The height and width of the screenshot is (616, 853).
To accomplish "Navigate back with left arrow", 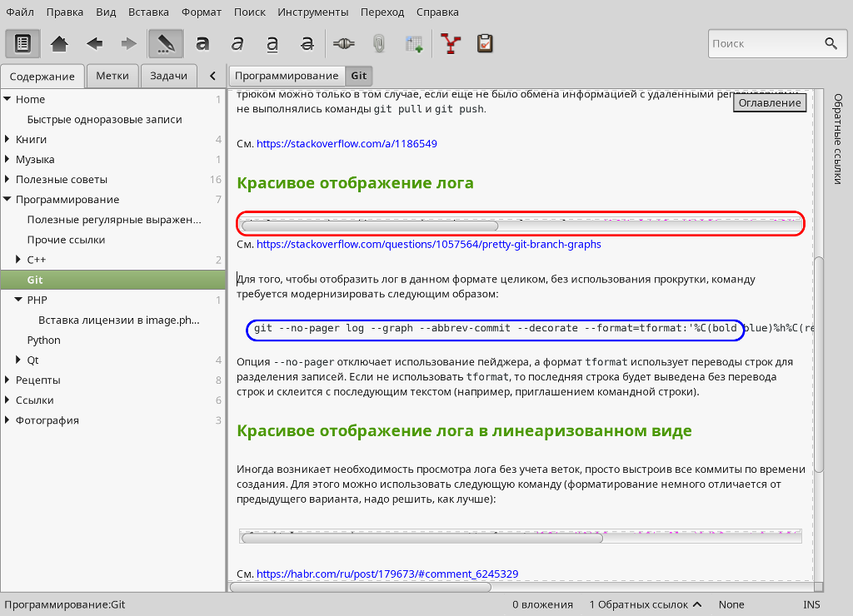I will tap(94, 43).
